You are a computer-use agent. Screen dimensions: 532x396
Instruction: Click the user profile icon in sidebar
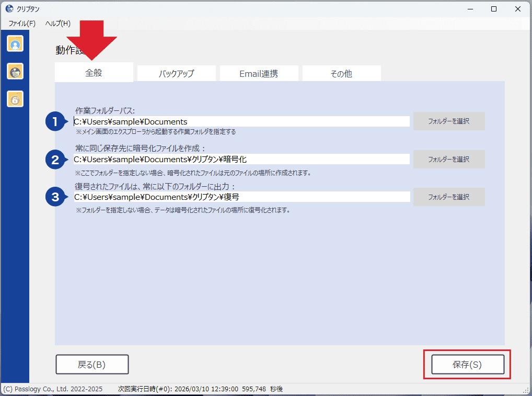point(15,44)
